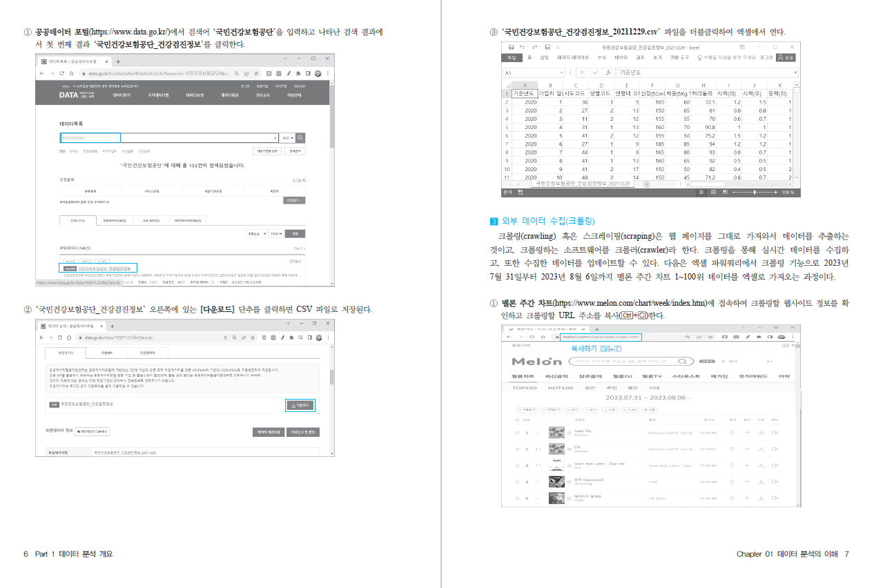This screenshot has width=885, height=588.
Task: Open the Excel Name Box dropdown showing A1
Action: [561, 72]
